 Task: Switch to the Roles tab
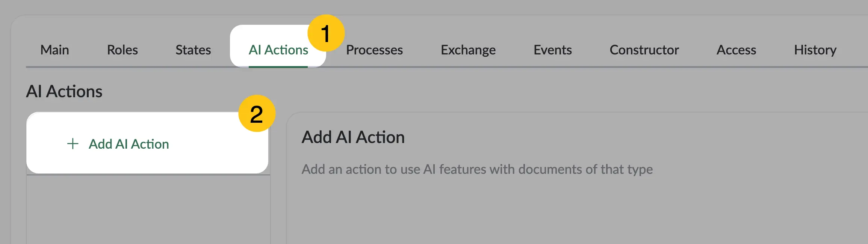[122, 50]
